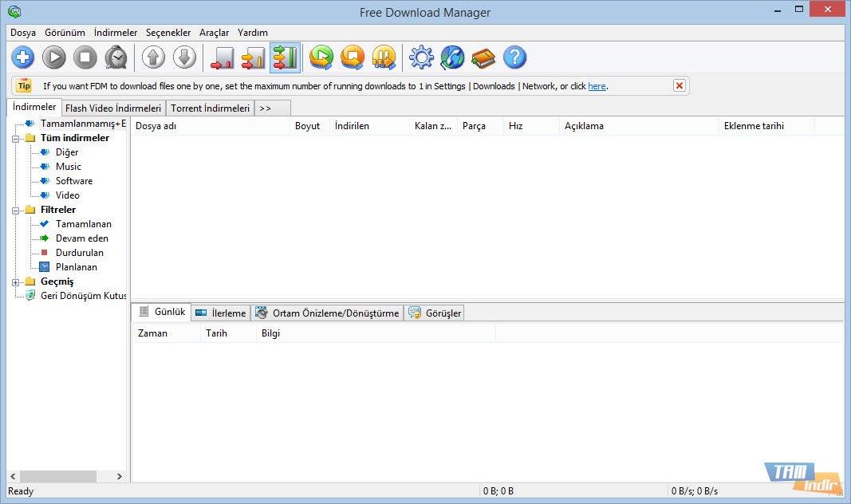Switch to light traffic mode single-bar icon

222,57
